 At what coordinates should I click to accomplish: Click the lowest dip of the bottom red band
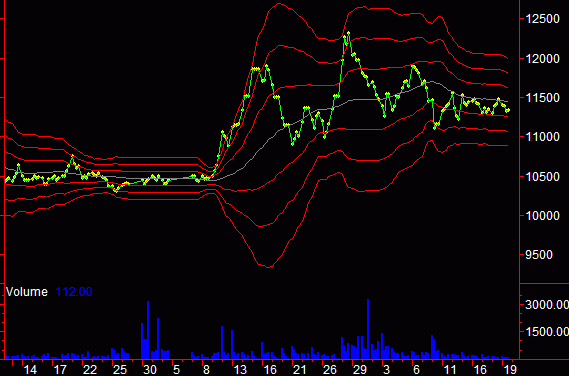pyautogui.click(x=268, y=267)
